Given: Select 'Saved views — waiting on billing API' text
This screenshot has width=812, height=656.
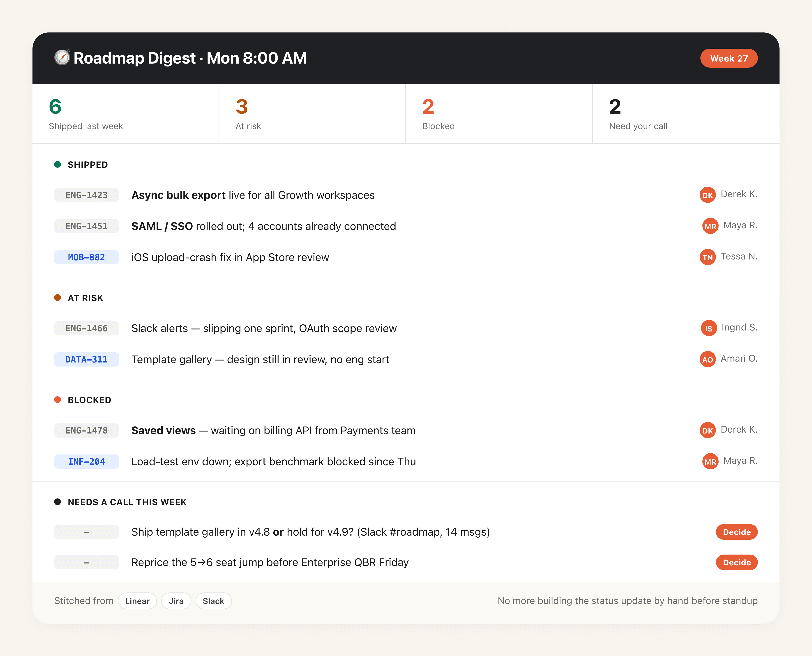Looking at the screenshot, I should (x=273, y=430).
